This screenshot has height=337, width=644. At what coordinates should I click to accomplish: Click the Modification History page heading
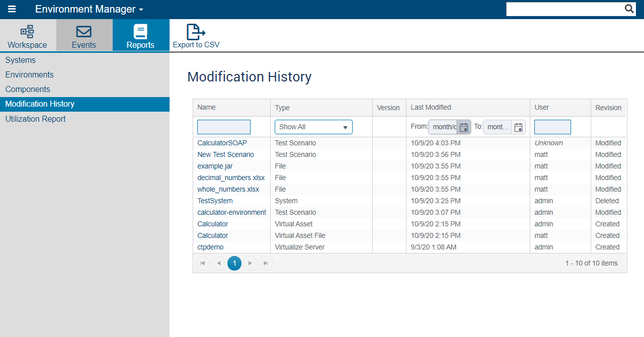coord(250,77)
